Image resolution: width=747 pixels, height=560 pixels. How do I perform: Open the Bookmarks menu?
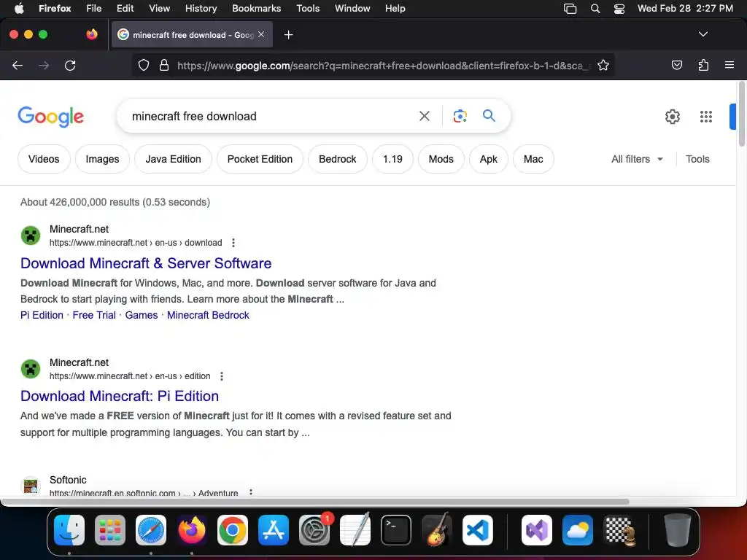(256, 8)
